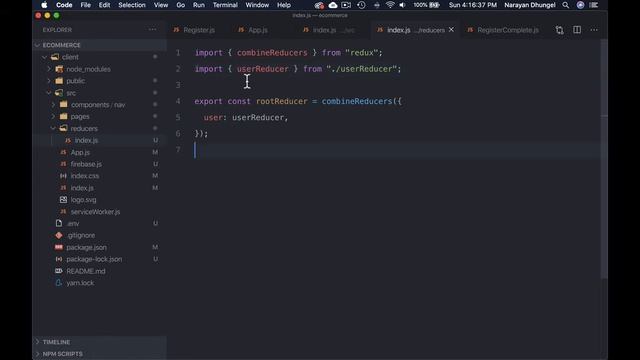This screenshot has width=640, height=360.
Task: Open the Notification Center list icon
Action: point(594,5)
